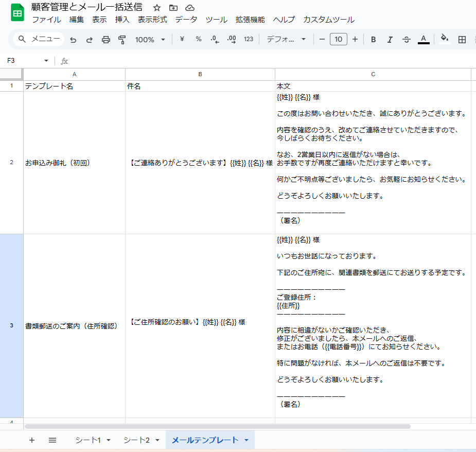Viewport: 476px width, 452px height.
Task: Click the add new sheet plus button
Action: click(32, 440)
